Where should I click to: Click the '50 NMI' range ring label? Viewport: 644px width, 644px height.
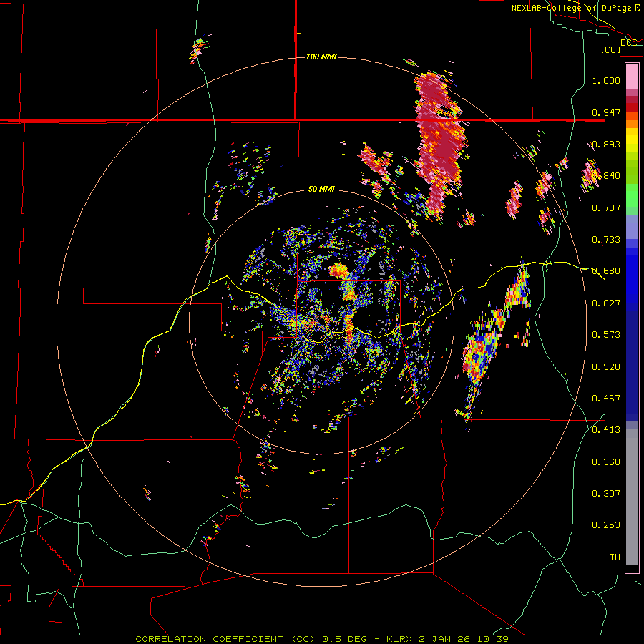(x=321, y=189)
